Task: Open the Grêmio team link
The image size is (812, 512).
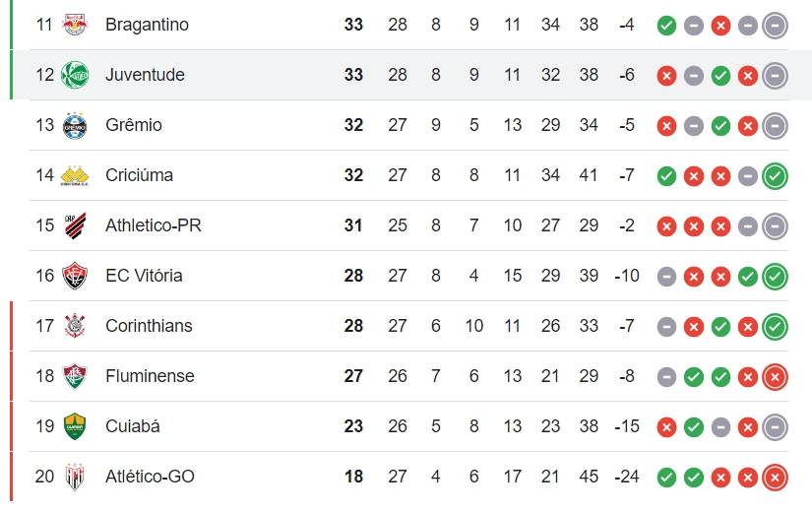Action: [134, 125]
